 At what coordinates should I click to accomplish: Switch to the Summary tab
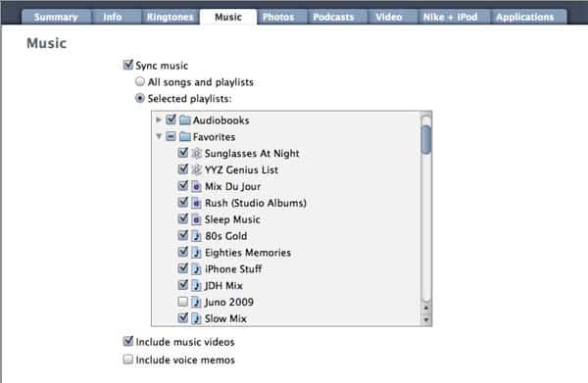coord(56,18)
